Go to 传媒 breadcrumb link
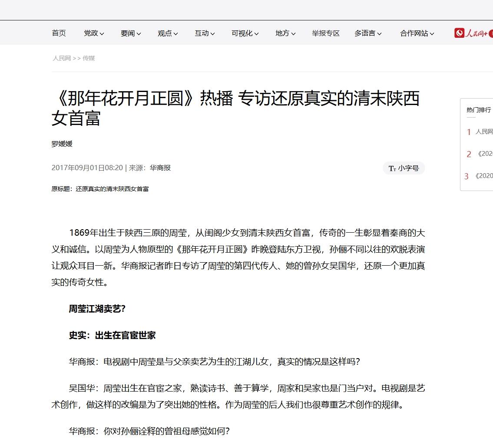This screenshot has width=493, height=448. (x=89, y=59)
